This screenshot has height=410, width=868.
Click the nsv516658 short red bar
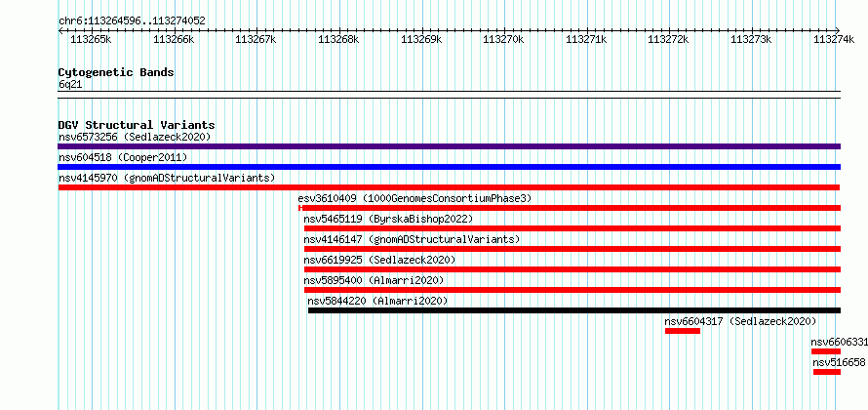coord(827,372)
